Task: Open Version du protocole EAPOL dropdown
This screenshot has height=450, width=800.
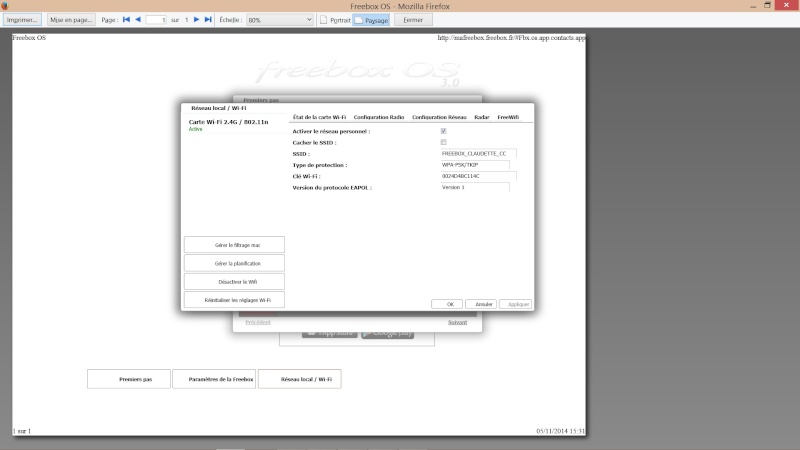Action: [474, 187]
